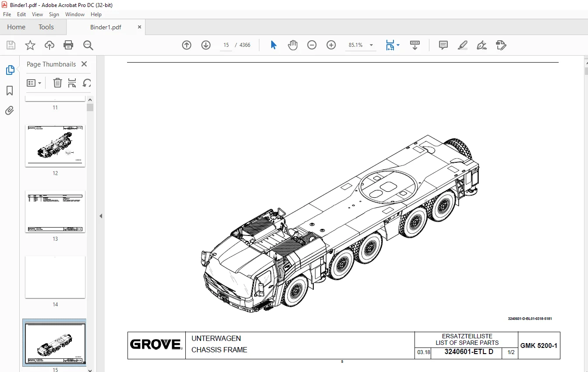Open the Sign document pen tool

pos(482,45)
